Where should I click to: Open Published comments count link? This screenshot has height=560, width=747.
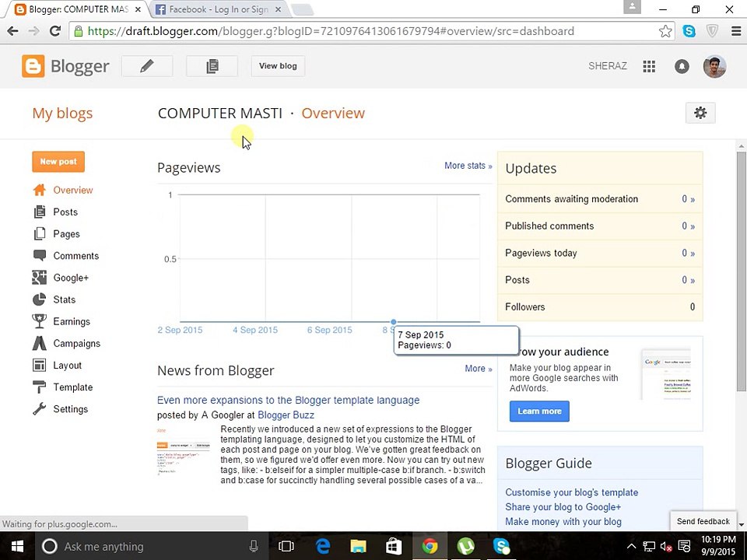pos(688,226)
